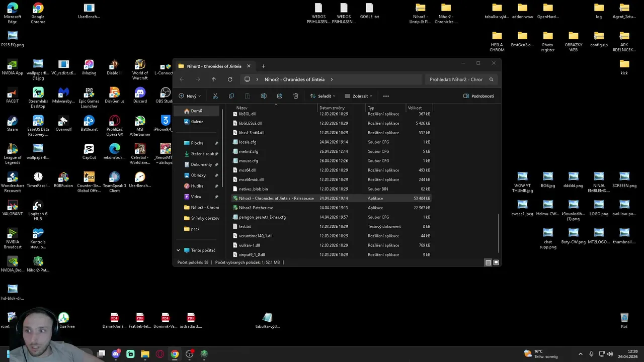Viewport: 644px width, 362px height.
Task: Expand the Tento počítač tree node
Action: click(x=178, y=250)
